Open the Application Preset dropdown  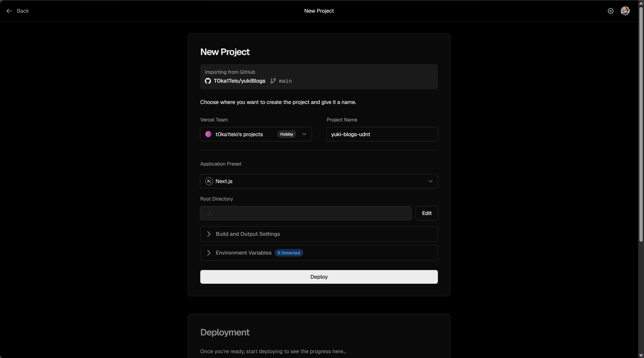tap(319, 181)
